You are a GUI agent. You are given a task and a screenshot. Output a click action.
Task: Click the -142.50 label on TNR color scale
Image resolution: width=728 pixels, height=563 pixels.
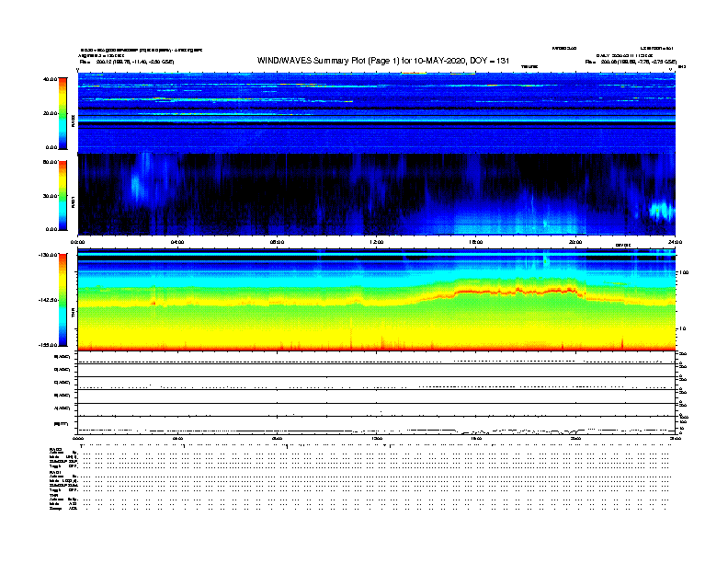pyautogui.click(x=49, y=300)
